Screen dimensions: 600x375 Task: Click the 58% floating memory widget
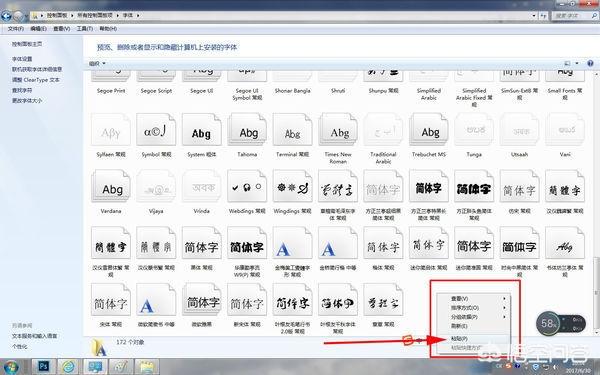click(561, 324)
